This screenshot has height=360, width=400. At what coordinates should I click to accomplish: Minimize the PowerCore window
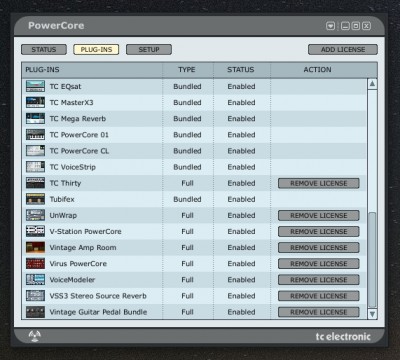point(345,26)
